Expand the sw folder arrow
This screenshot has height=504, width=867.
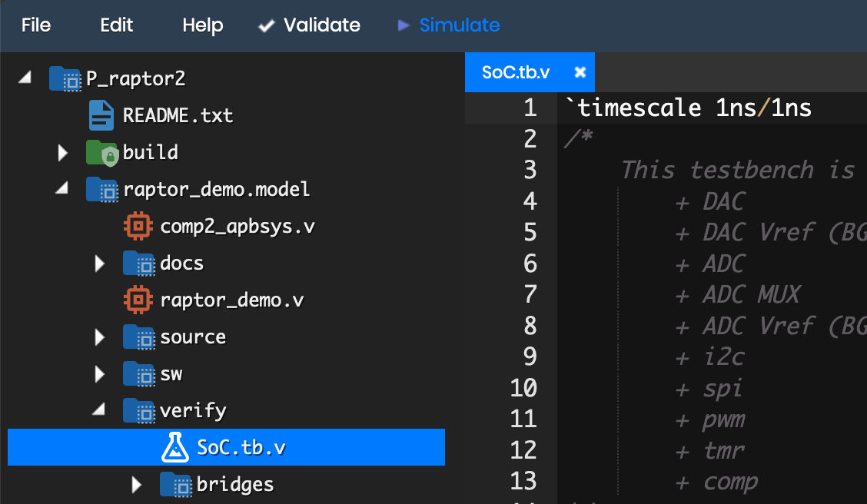[x=99, y=374]
